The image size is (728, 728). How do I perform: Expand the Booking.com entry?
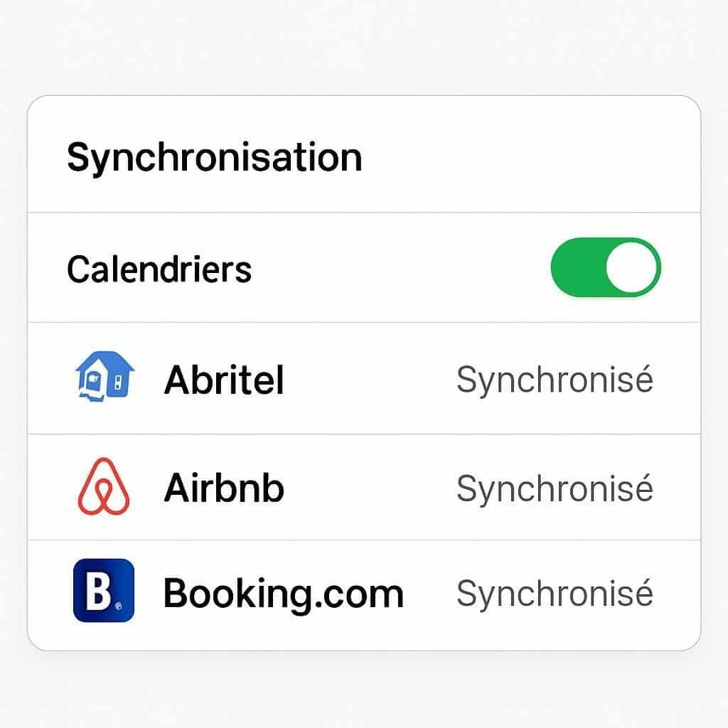(364, 592)
